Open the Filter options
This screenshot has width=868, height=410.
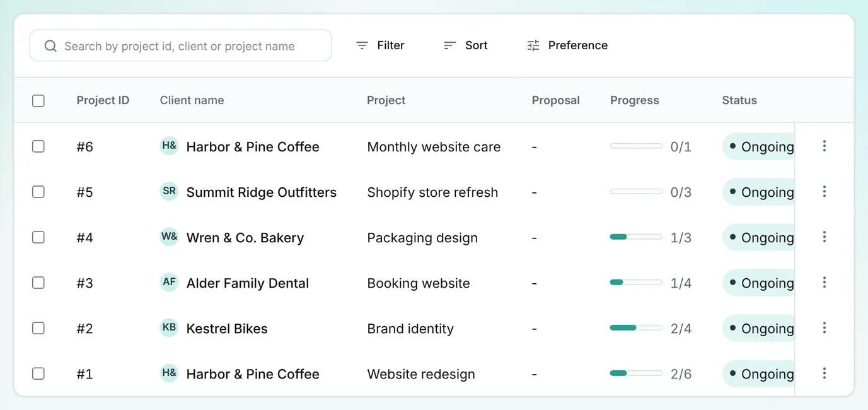click(x=380, y=45)
